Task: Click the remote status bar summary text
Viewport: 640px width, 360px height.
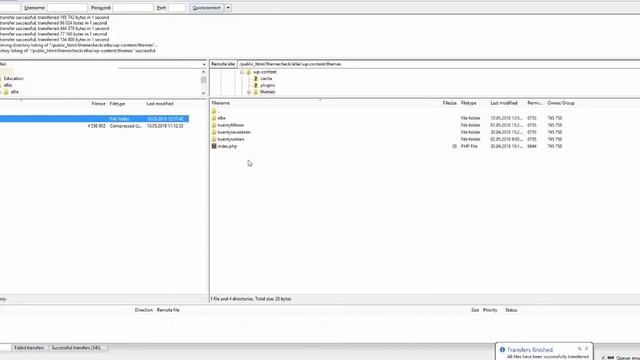Action: pyautogui.click(x=251, y=299)
